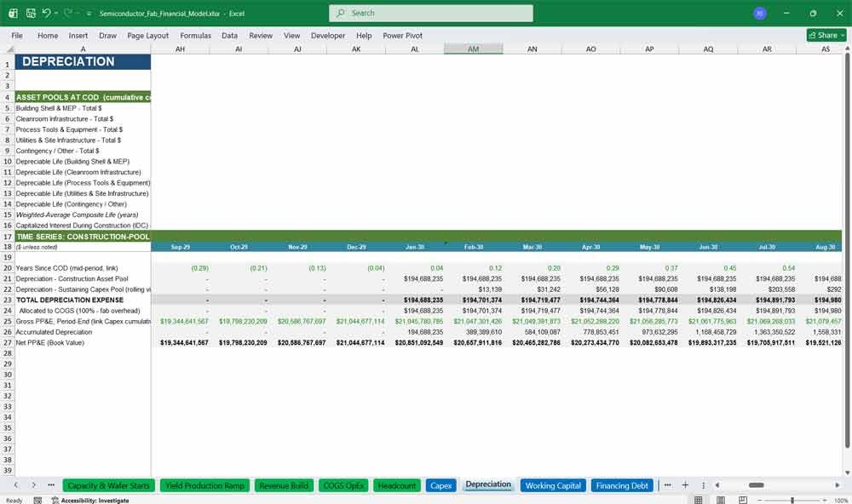Switch to Page Layout view icon
This screenshot has height=504, width=852.
tap(721, 501)
